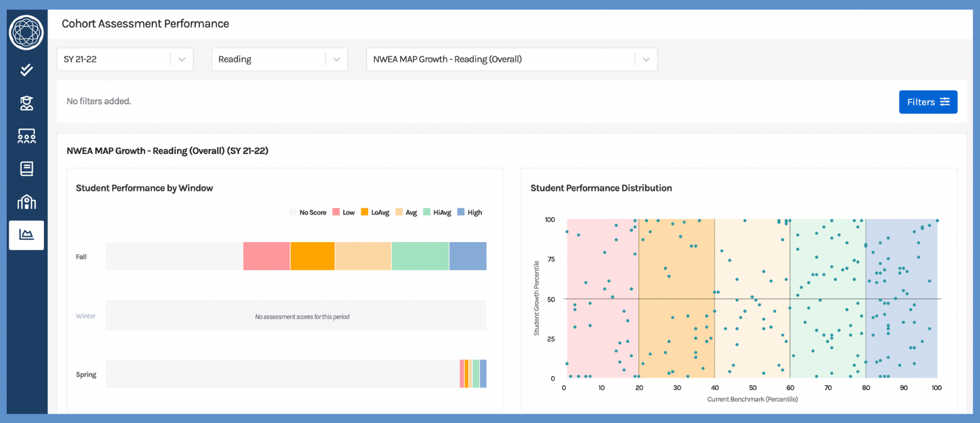Click the Fall bar's blue High segment
980x423 pixels.
click(468, 256)
